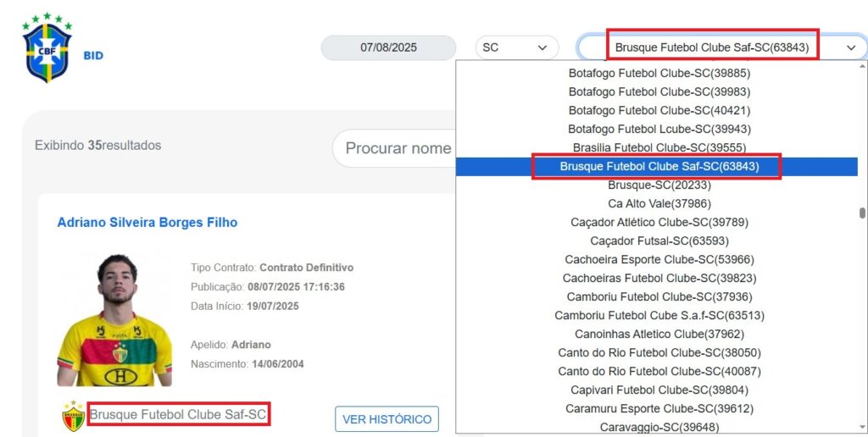This screenshot has height=437, width=868.
Task: Collapse the club selector dropdown arrow
Action: pos(851,48)
